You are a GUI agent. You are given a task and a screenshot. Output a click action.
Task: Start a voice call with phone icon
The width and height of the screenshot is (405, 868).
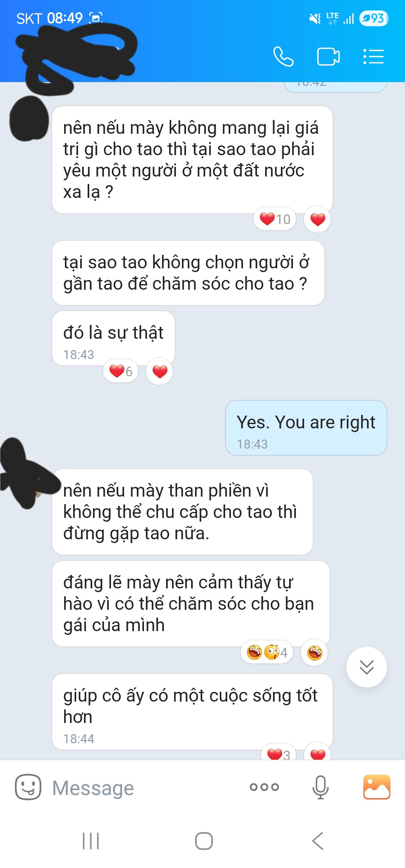(x=283, y=57)
